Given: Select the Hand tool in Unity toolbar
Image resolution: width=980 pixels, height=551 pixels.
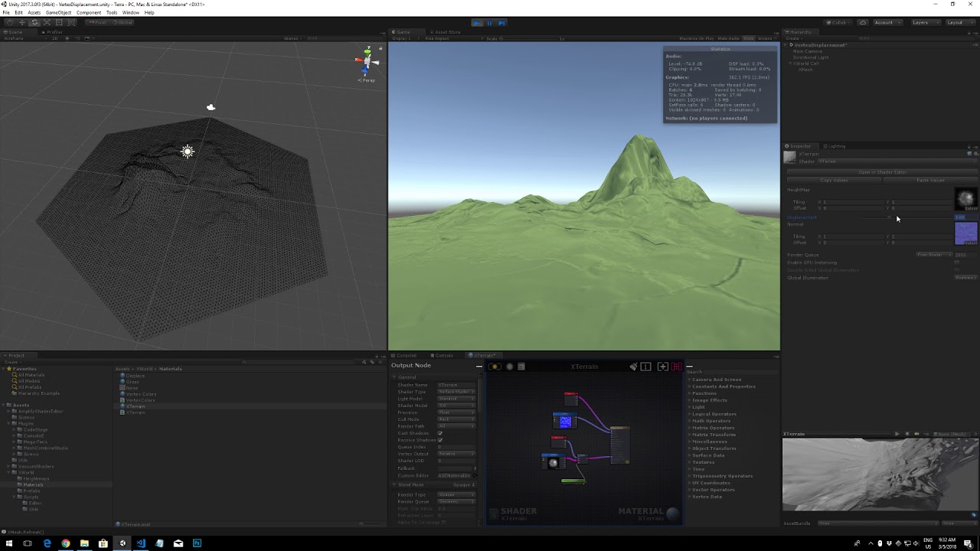Looking at the screenshot, I should [10, 22].
